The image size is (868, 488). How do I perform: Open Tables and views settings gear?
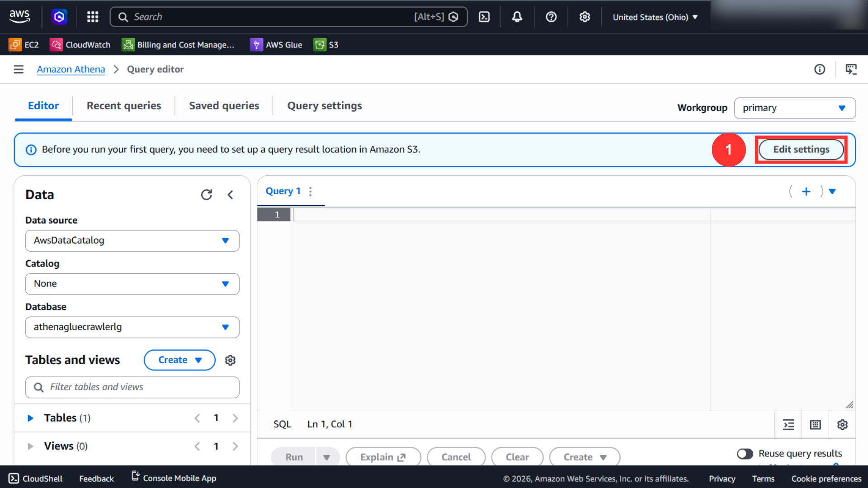[231, 360]
